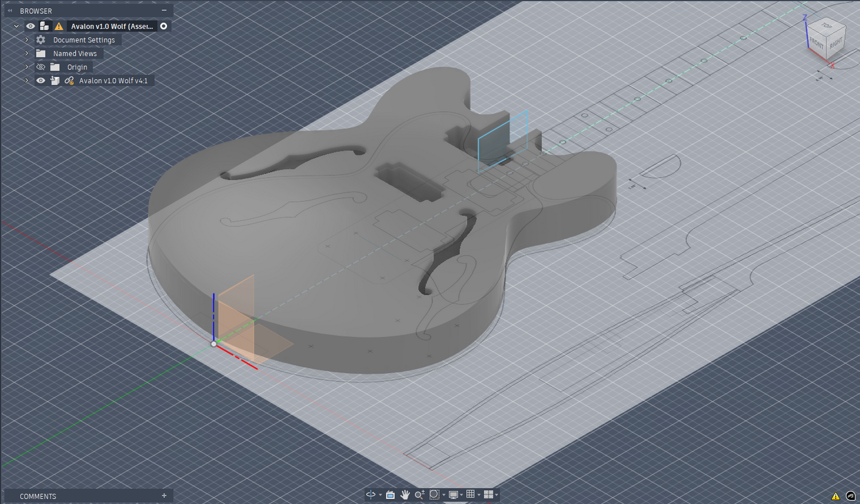Viewport: 860px width, 504px height.
Task: Expand the Avalon v1.0 Wolf v4:1 component
Action: 26,81
